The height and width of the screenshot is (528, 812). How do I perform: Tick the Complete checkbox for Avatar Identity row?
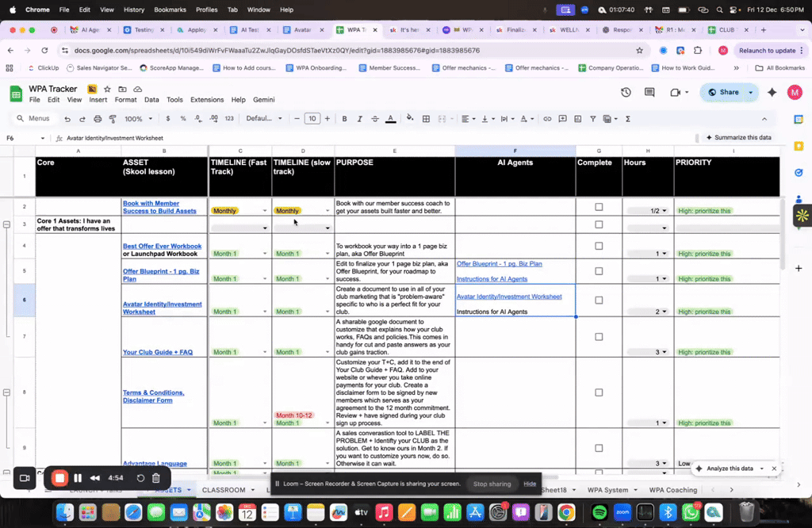point(599,300)
